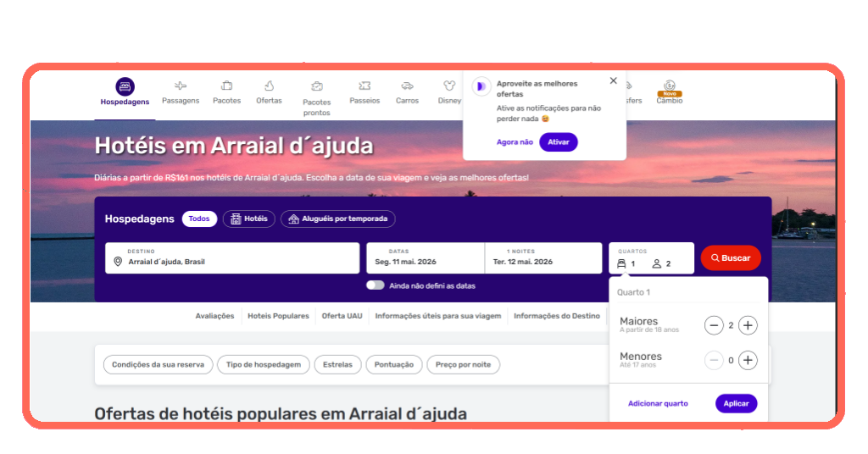Open Tipo de hospedagem filter
The width and height of the screenshot is (868, 454).
(264, 365)
